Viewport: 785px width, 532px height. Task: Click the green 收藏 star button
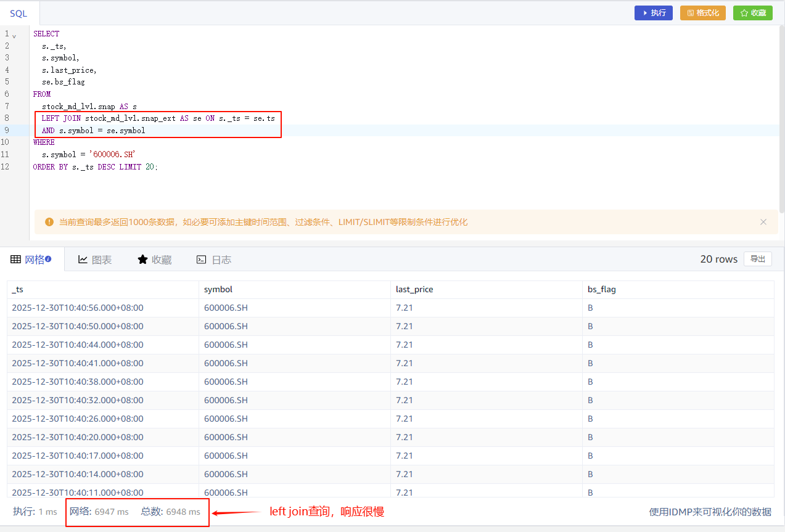(752, 13)
